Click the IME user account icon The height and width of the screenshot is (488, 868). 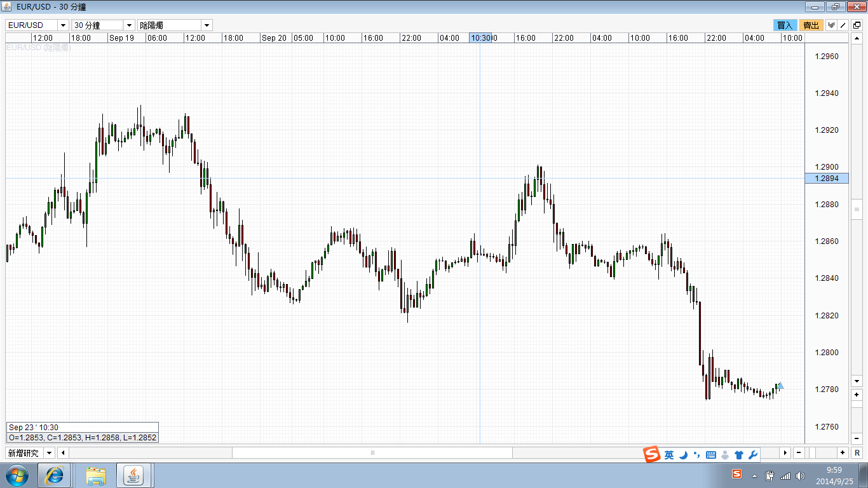[x=725, y=455]
